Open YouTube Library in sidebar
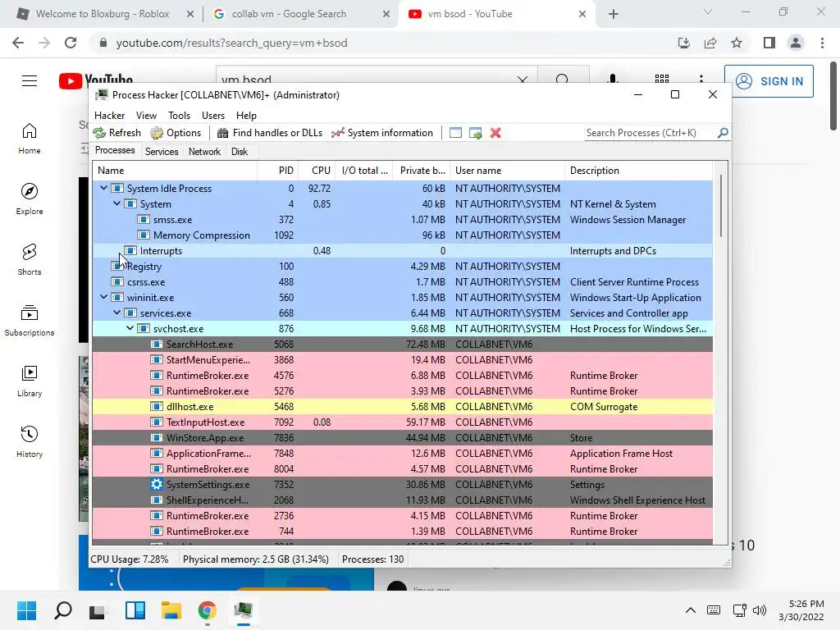The image size is (840, 630). click(x=30, y=381)
